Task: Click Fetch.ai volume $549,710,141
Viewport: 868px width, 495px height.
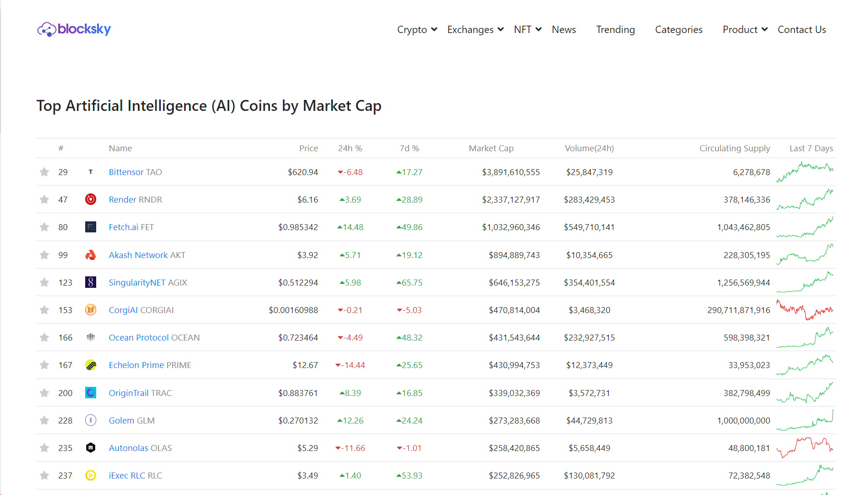Action: [589, 227]
